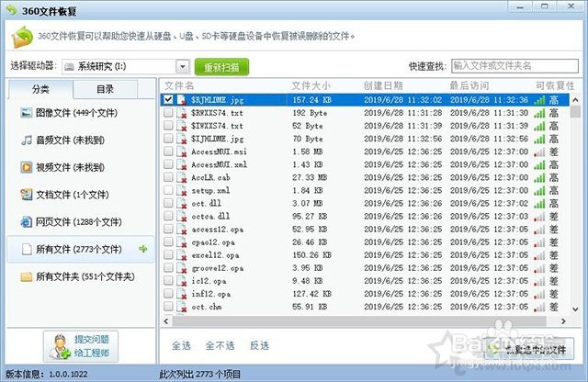Image resolution: width=588 pixels, height=382 pixels.
Task: Click the web page files icon
Action: (x=27, y=222)
